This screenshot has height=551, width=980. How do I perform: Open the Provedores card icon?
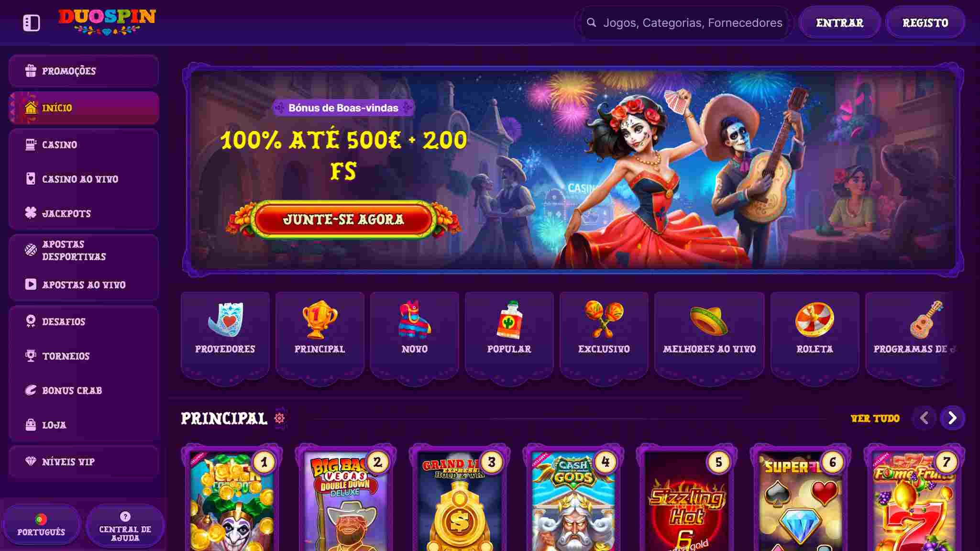pos(225,319)
